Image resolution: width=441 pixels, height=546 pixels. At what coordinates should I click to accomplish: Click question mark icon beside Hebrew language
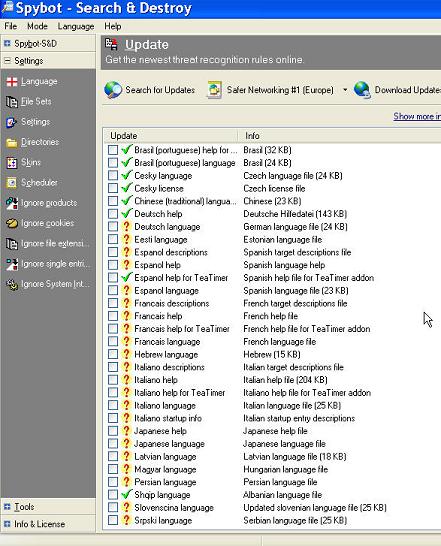tap(126, 354)
